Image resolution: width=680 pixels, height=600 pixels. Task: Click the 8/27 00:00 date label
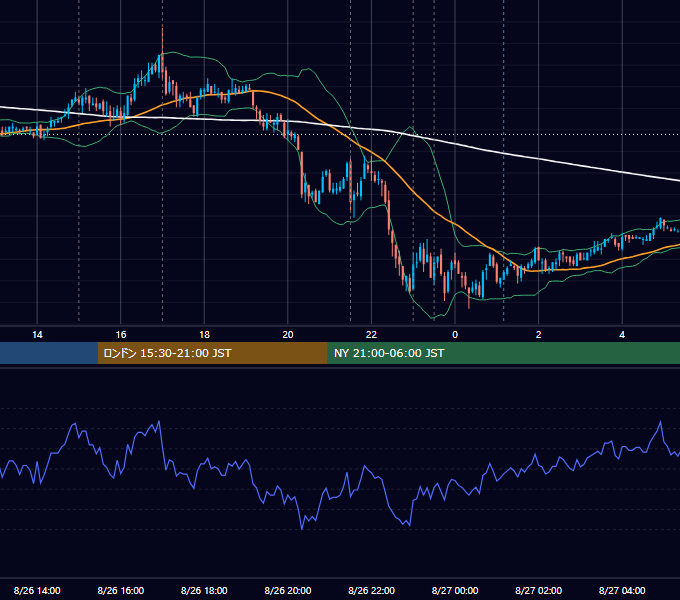pos(455,590)
